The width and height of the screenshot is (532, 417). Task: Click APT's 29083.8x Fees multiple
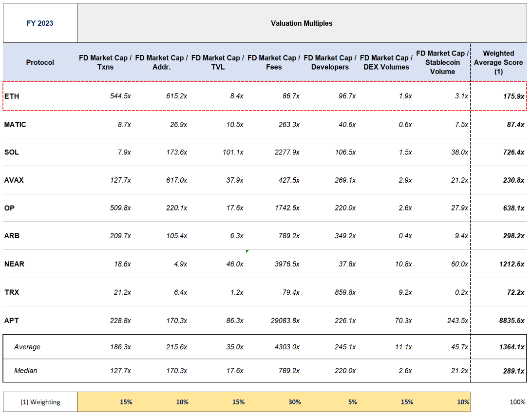pos(285,320)
